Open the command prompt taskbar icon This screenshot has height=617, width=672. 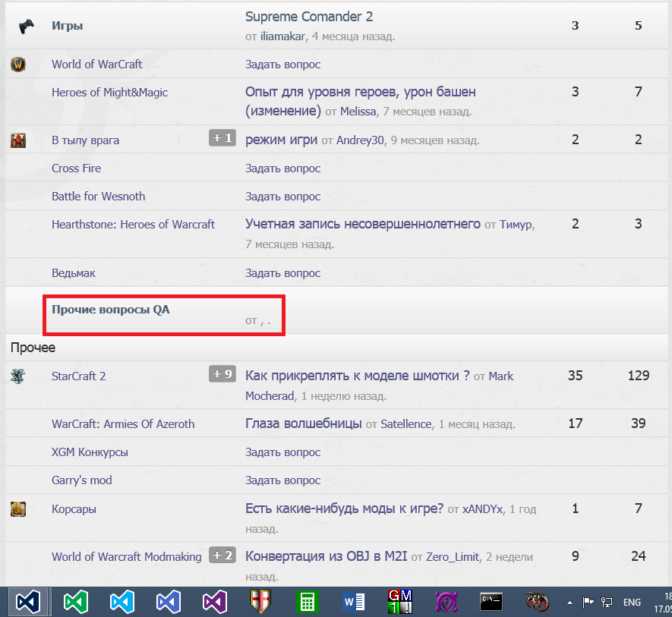click(491, 602)
